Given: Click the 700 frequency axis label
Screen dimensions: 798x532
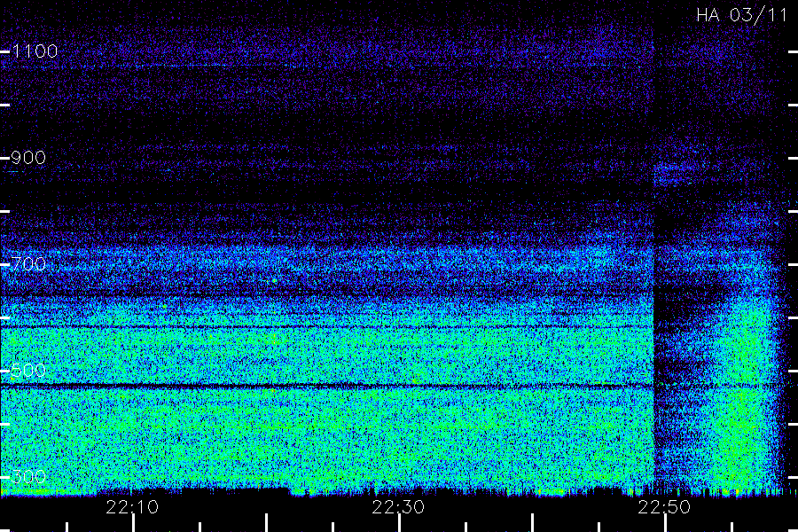Looking at the screenshot, I should coord(28,264).
